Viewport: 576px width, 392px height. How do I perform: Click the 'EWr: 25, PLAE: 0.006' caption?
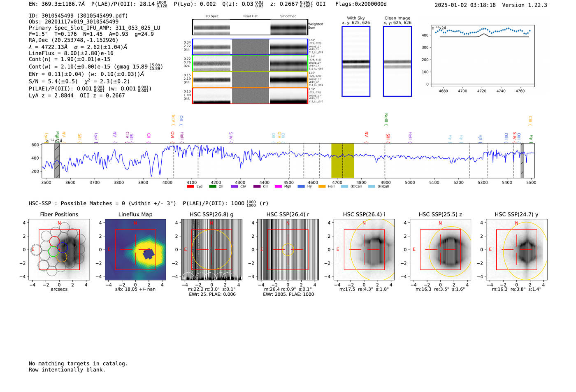(x=212, y=294)
